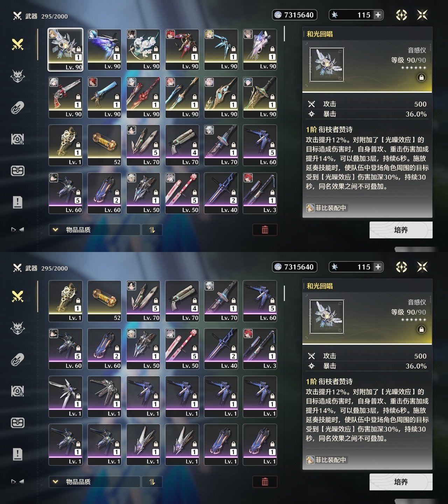The width and height of the screenshot is (448, 504).
Task: Toggle sort order arrows in upper panel
Action: point(152,230)
